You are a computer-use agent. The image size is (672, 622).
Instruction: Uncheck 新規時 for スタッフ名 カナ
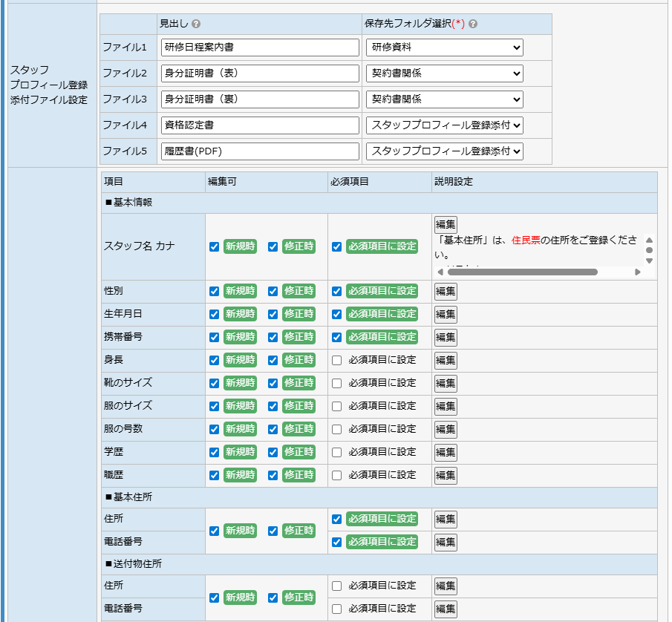[215, 246]
